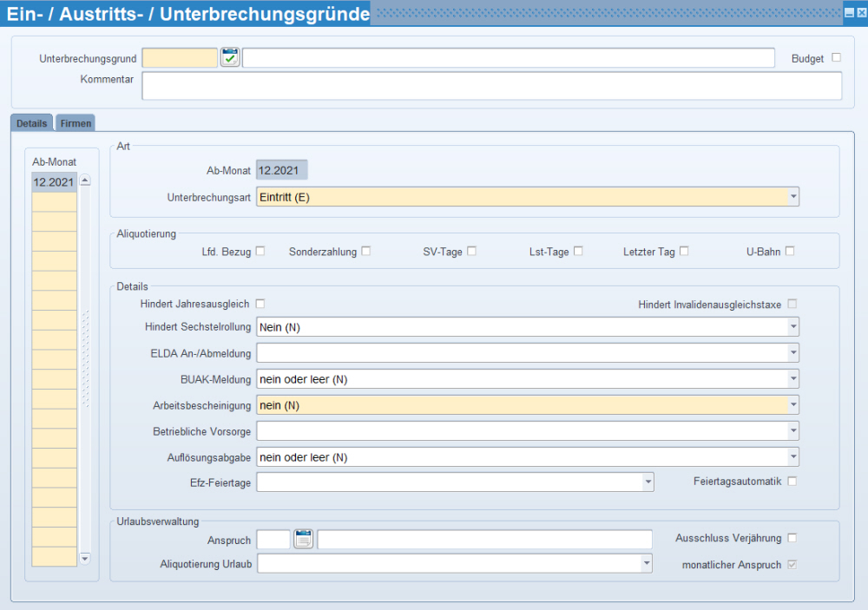Click the Ab-Monat field in Art section
Image resolution: width=868 pixels, height=610 pixels.
pyautogui.click(x=281, y=170)
